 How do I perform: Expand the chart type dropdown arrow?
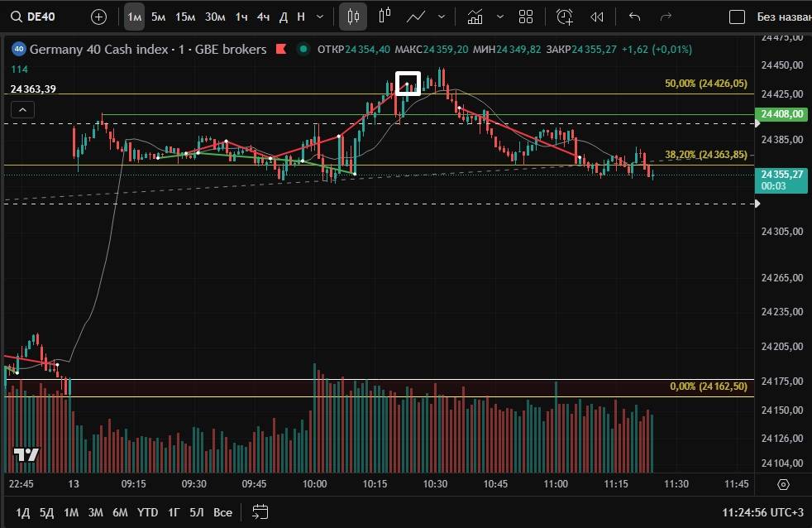point(441,17)
